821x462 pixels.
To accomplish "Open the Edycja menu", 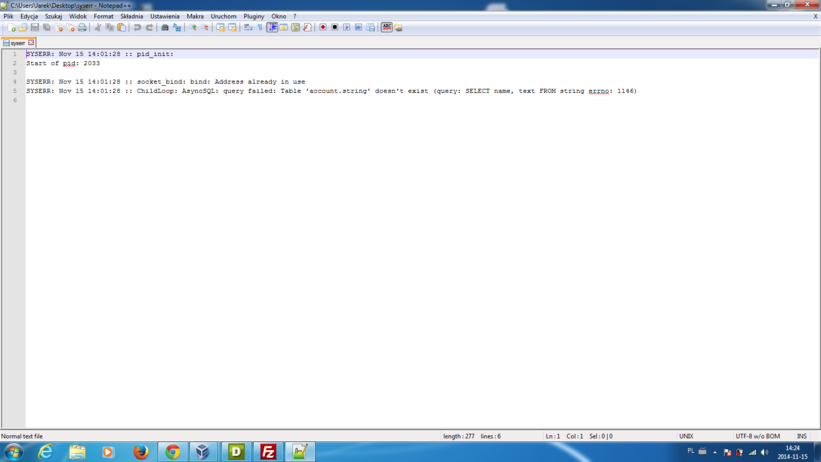I will (x=29, y=16).
